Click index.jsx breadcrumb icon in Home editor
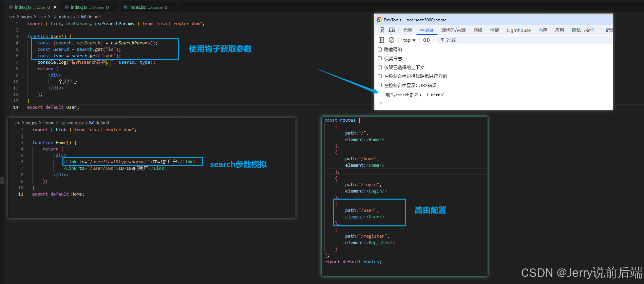The height and width of the screenshot is (284, 644). (x=63, y=123)
